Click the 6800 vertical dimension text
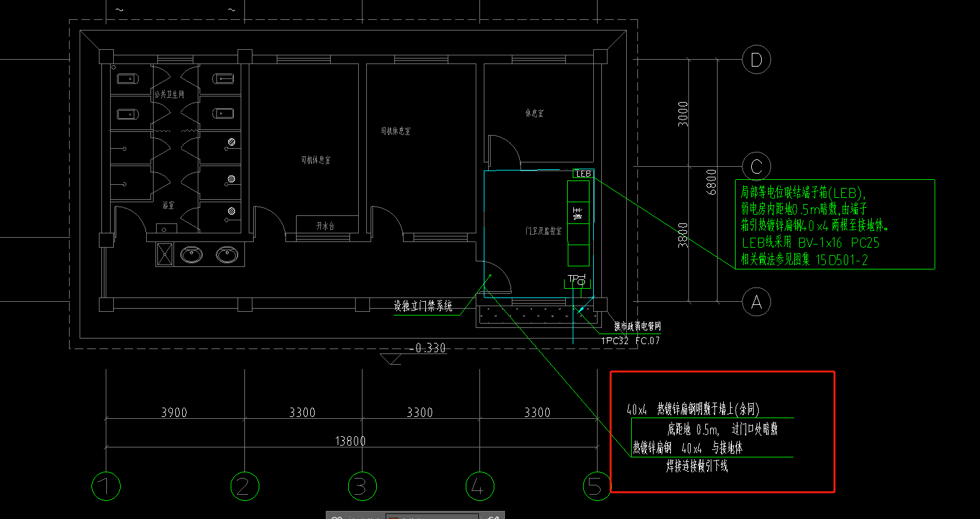The height and width of the screenshot is (519, 980). 711,182
